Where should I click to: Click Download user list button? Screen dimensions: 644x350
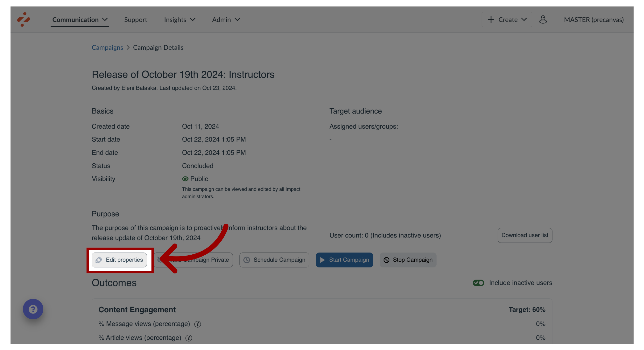[524, 235]
